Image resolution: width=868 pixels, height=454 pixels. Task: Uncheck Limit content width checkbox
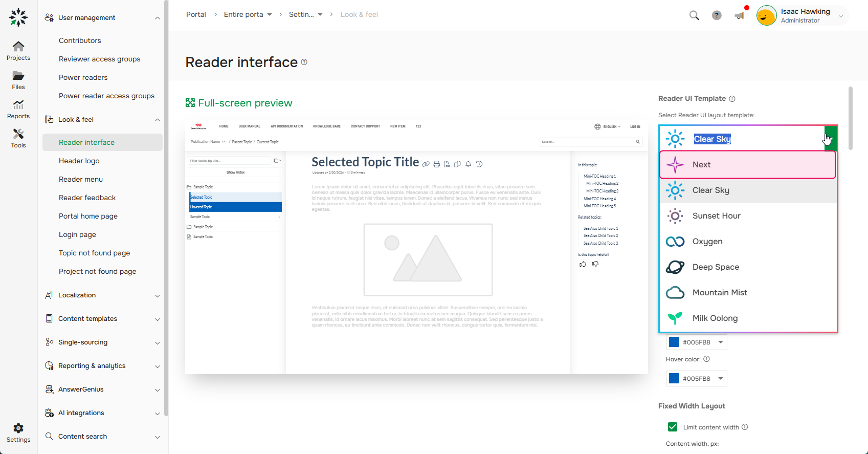click(673, 427)
